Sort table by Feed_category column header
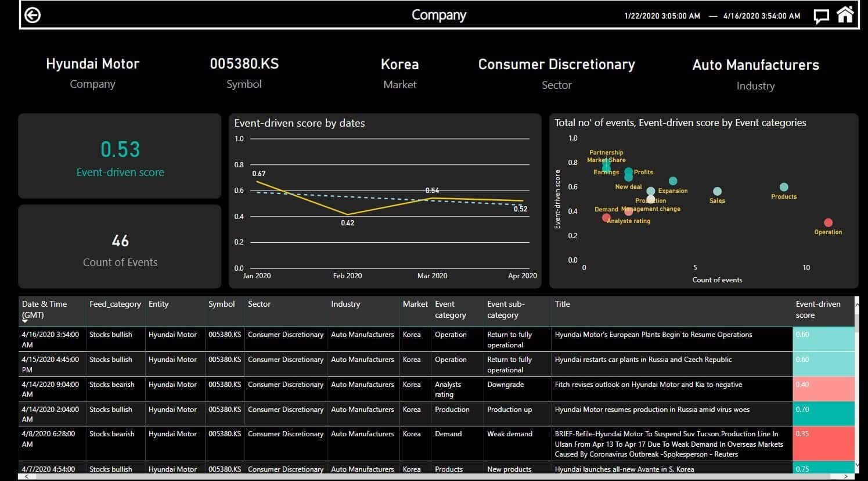The height and width of the screenshot is (481, 868). point(115,304)
